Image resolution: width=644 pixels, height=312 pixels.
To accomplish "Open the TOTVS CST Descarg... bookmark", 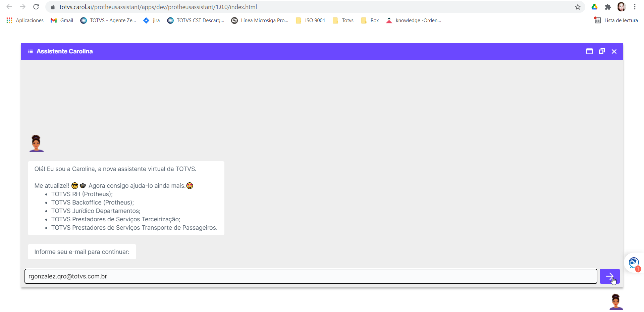I will point(196,20).
